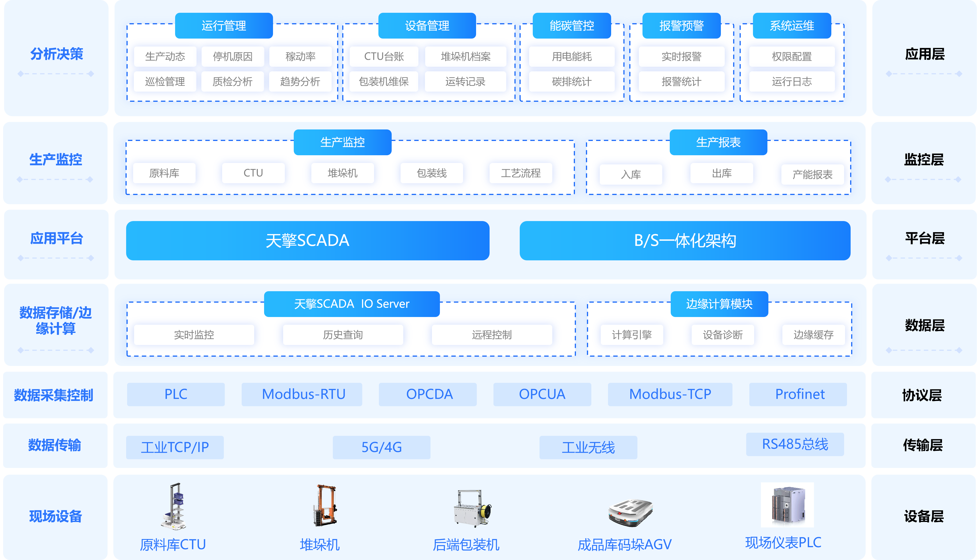977x560 pixels.
Task: Select 5G/4G transport chip
Action: (381, 447)
